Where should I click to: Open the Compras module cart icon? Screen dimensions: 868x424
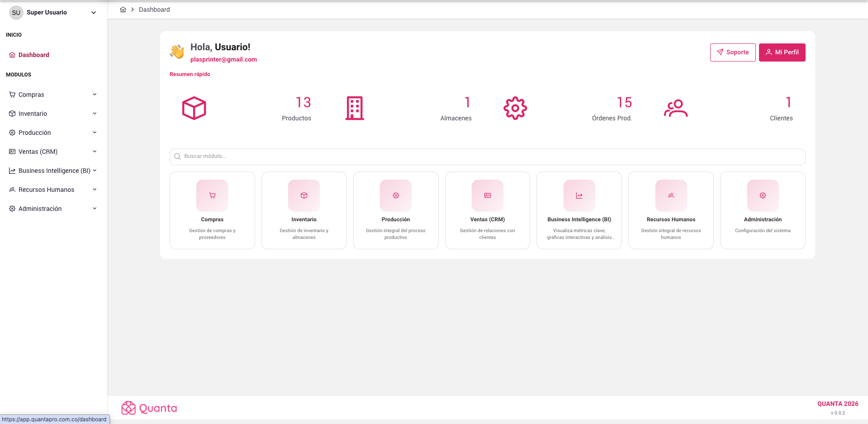coord(212,195)
